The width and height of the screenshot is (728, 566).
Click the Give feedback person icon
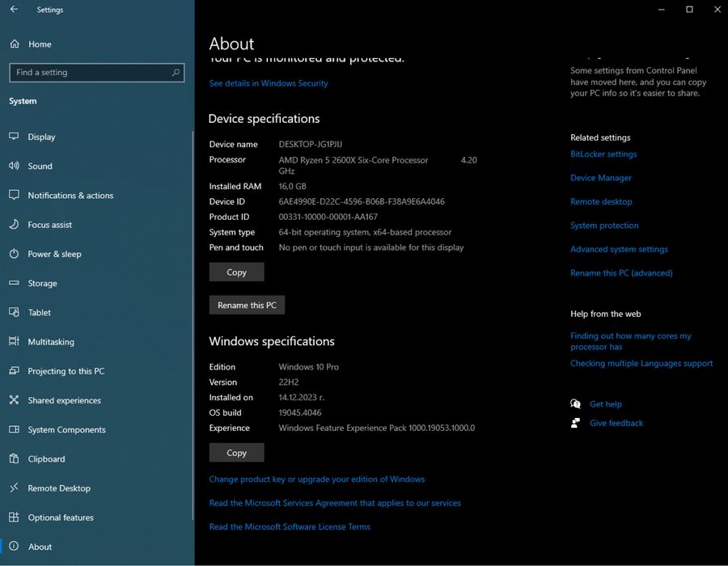pyautogui.click(x=575, y=423)
